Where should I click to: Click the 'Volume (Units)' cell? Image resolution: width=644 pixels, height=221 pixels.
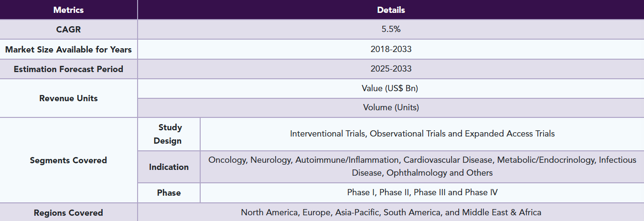click(x=391, y=108)
